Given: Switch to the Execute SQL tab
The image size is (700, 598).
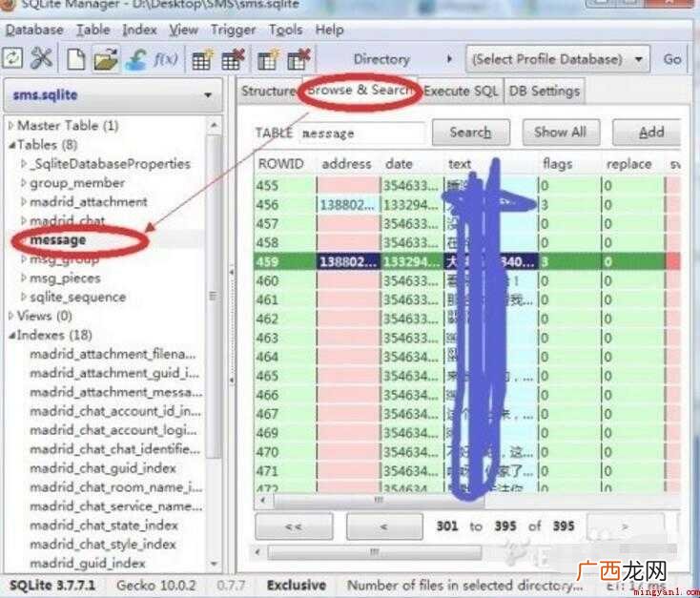Looking at the screenshot, I should click(461, 92).
